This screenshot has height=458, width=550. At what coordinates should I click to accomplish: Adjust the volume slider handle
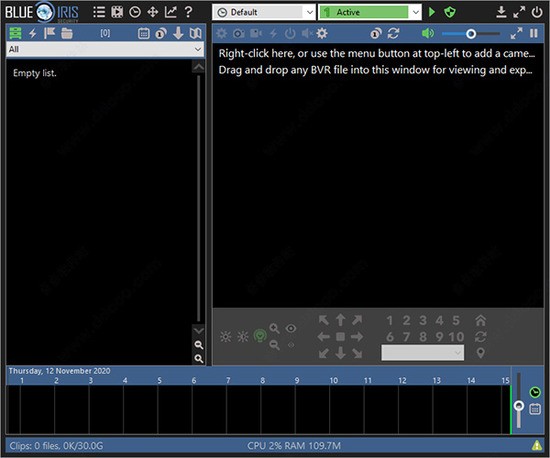click(471, 34)
